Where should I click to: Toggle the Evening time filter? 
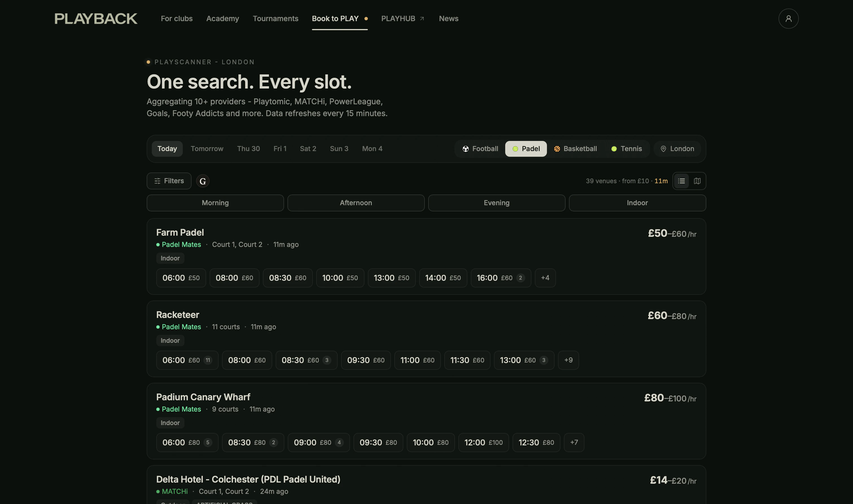pos(496,203)
